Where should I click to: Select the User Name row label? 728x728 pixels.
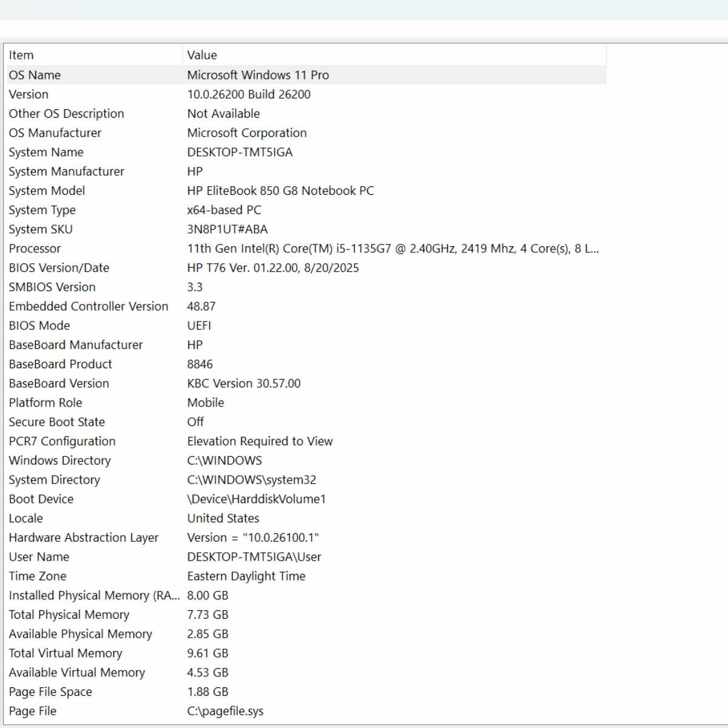pos(39,557)
